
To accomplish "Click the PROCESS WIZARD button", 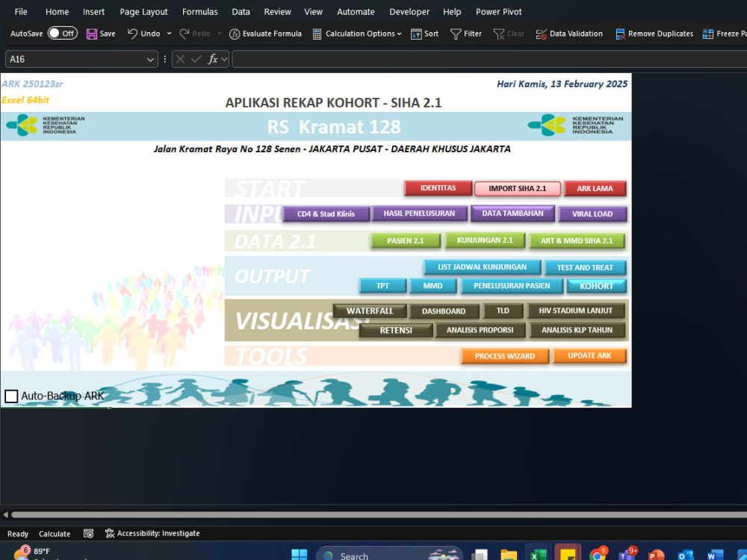I will (504, 356).
